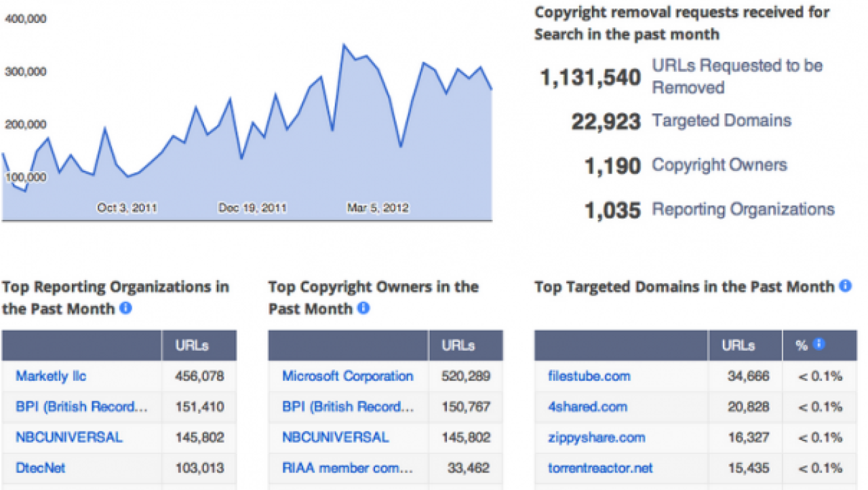This screenshot has height=490, width=868.
Task: Open the Marketly llc link
Action: (51, 376)
